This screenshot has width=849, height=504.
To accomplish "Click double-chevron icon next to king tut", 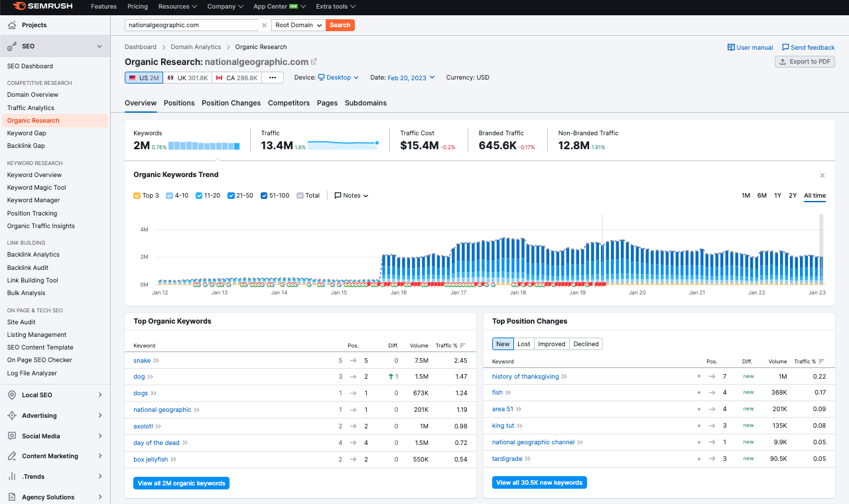I will [x=519, y=426].
